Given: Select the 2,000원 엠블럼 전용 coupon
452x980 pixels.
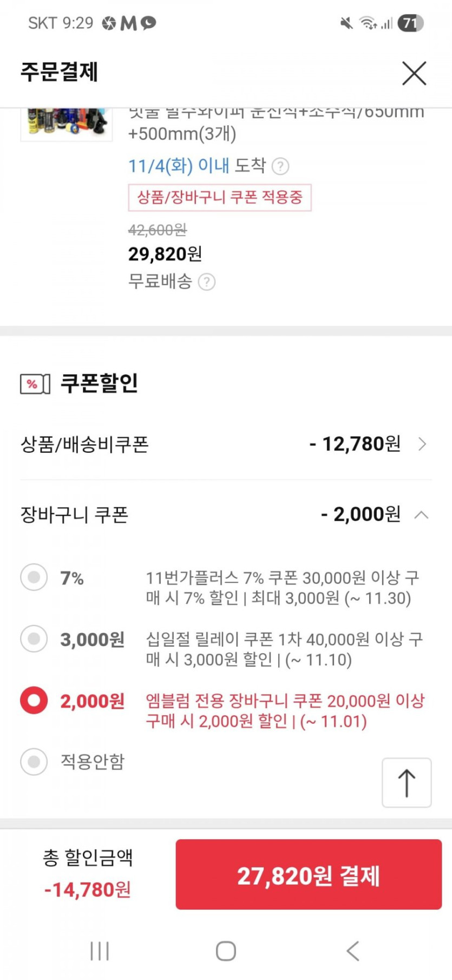Looking at the screenshot, I should click(34, 701).
